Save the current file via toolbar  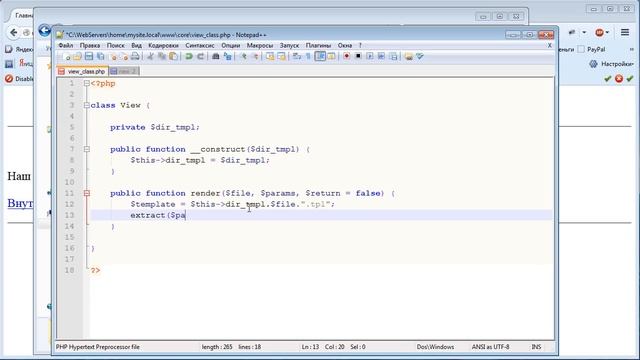coord(89,56)
